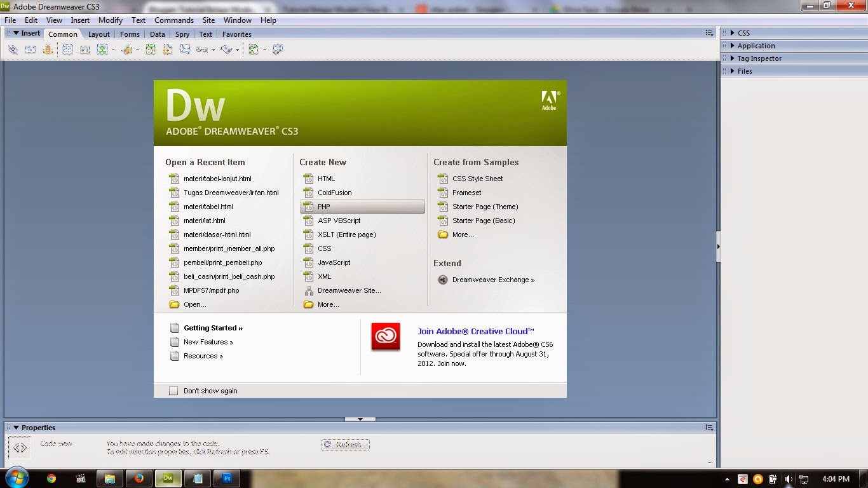Open the Windows Start menu
This screenshot has height=488, width=868.
click(x=17, y=478)
